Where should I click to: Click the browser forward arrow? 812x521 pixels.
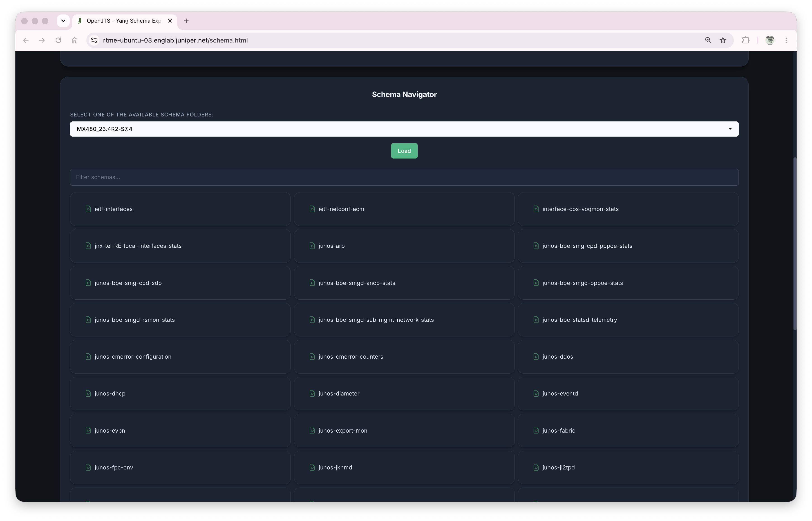pos(42,40)
